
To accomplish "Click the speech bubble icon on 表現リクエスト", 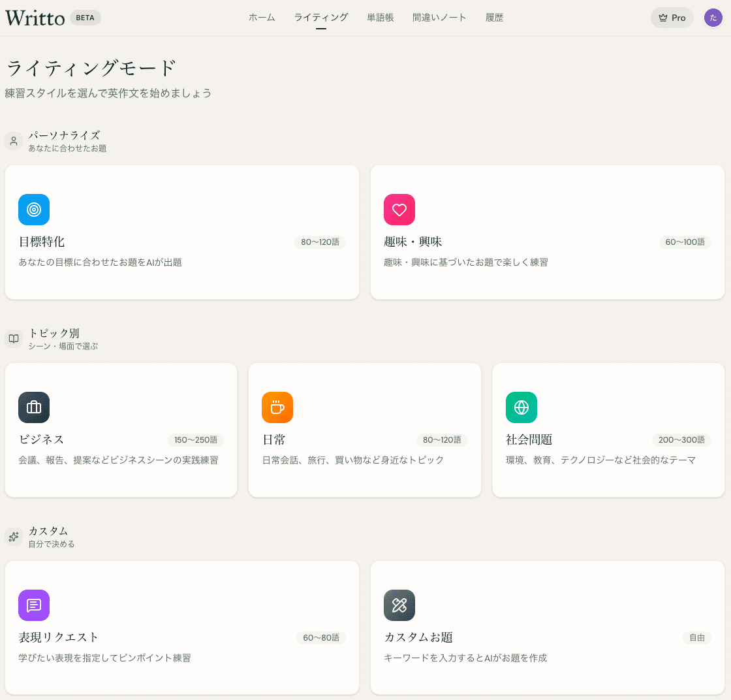I will pos(33,605).
